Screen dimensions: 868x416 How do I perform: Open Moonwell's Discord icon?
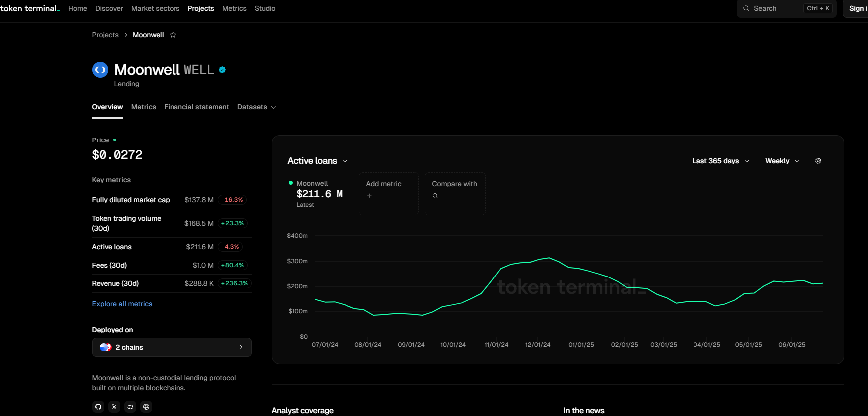(x=130, y=407)
